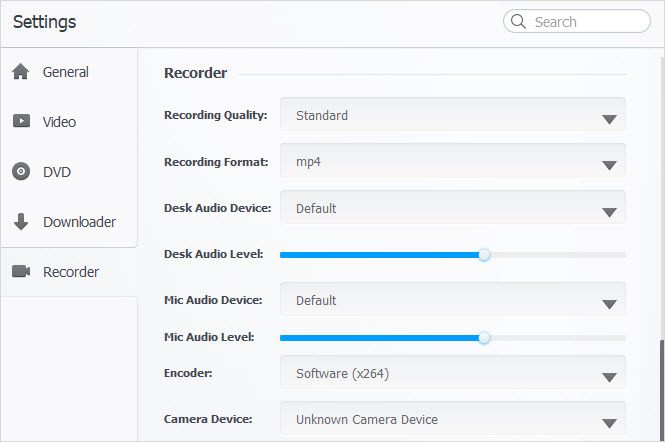The image size is (665, 442).
Task: Select the Downloader settings tab
Action: click(x=79, y=222)
